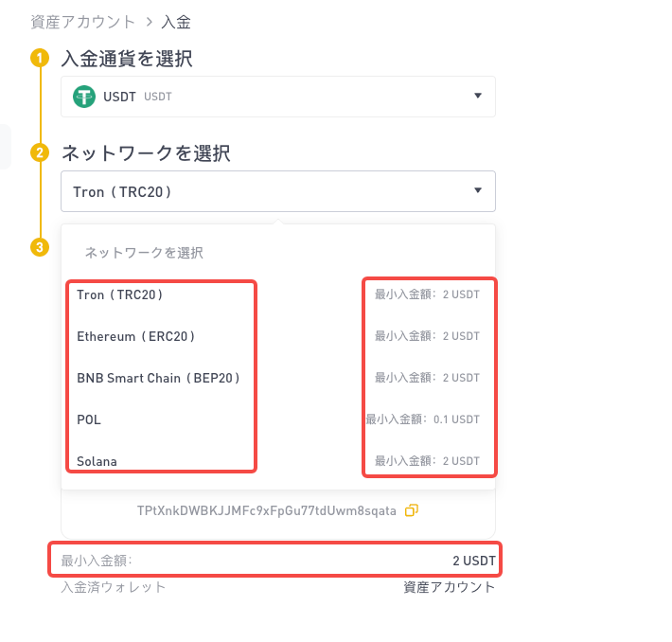672x642 pixels.
Task: Select Ethereum (ERC20) network option
Action: (136, 337)
